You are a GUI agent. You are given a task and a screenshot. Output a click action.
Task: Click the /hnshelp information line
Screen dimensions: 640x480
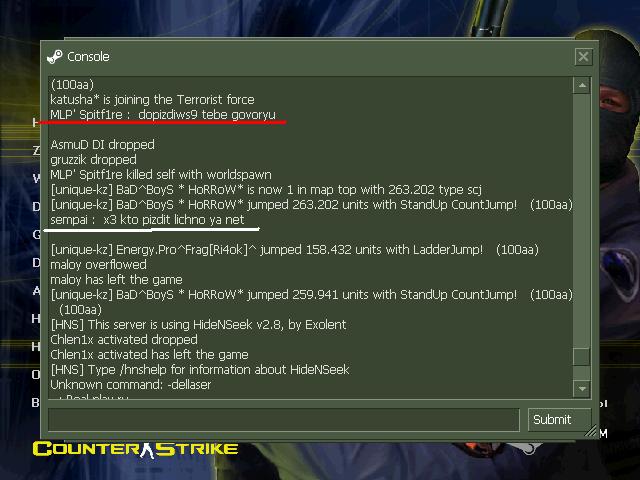[200, 369]
